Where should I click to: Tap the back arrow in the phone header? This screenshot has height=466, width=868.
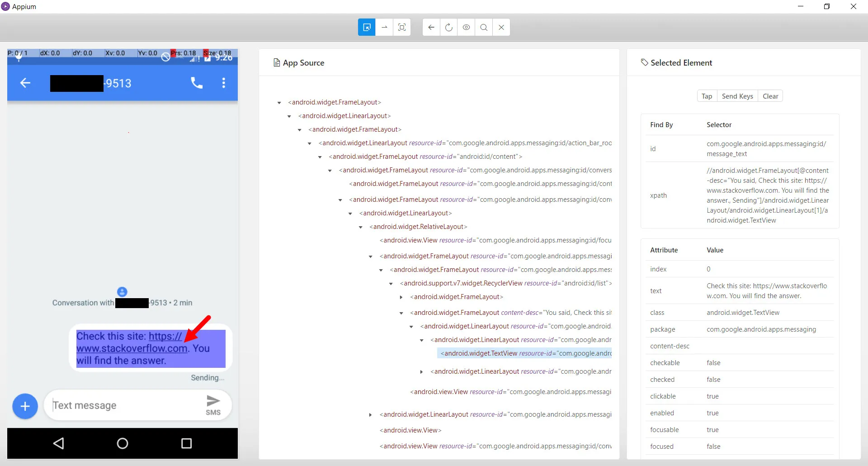[25, 83]
